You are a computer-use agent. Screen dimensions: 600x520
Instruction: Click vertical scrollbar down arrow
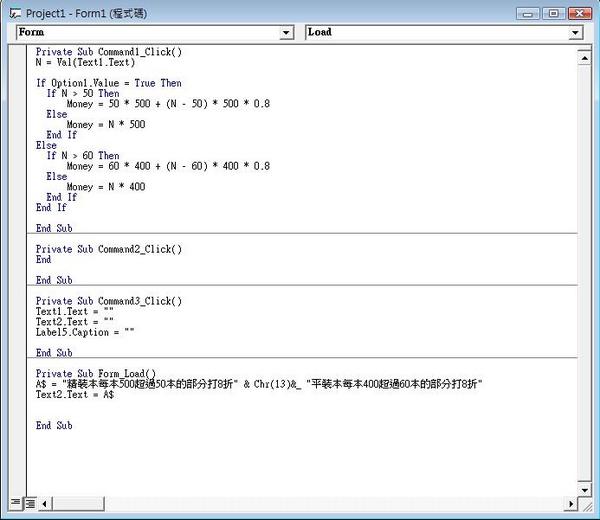(x=584, y=490)
